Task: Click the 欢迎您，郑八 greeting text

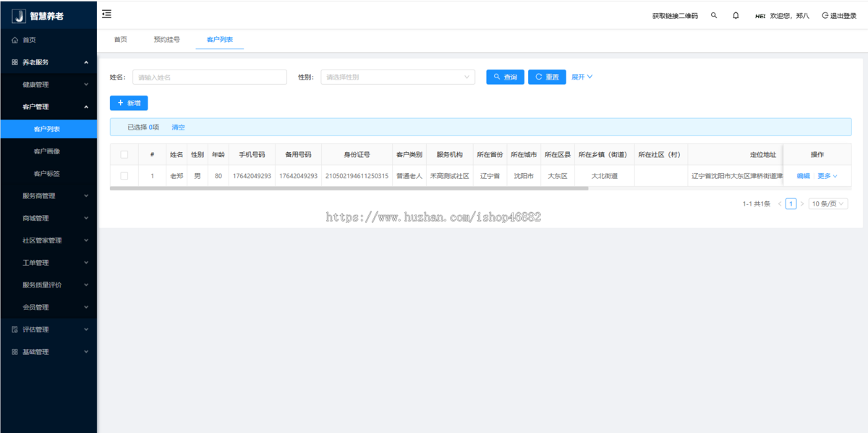Action: click(790, 16)
